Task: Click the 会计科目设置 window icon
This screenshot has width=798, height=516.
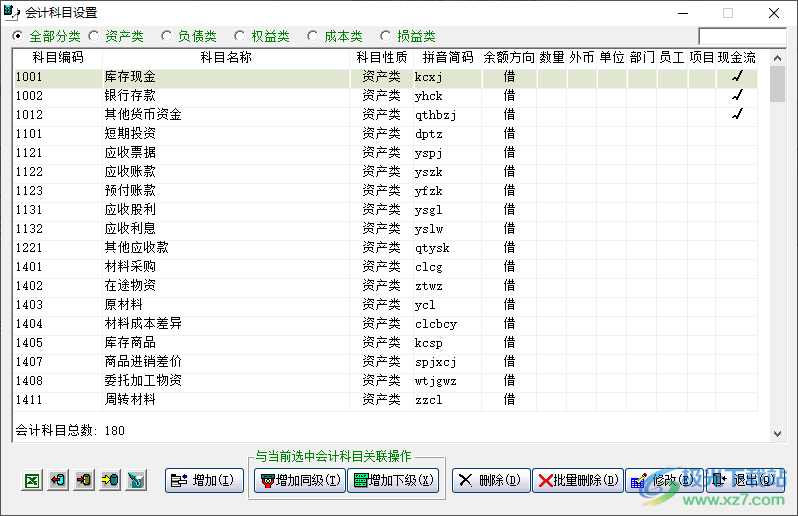Action: point(11,13)
